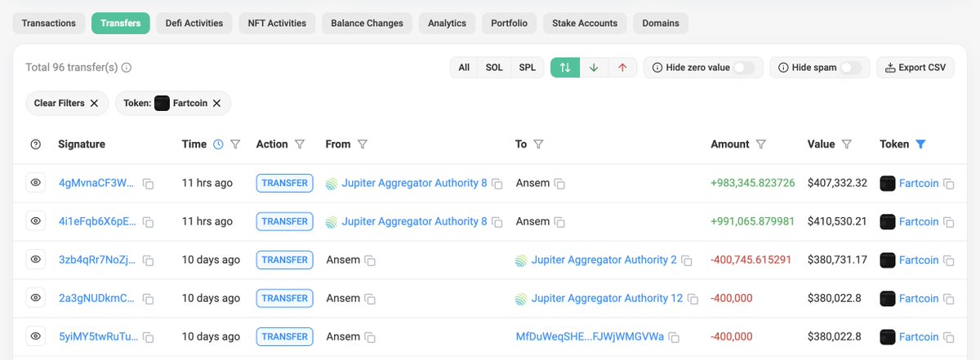Open the Amount column filter
980x360 pixels.
(x=761, y=144)
